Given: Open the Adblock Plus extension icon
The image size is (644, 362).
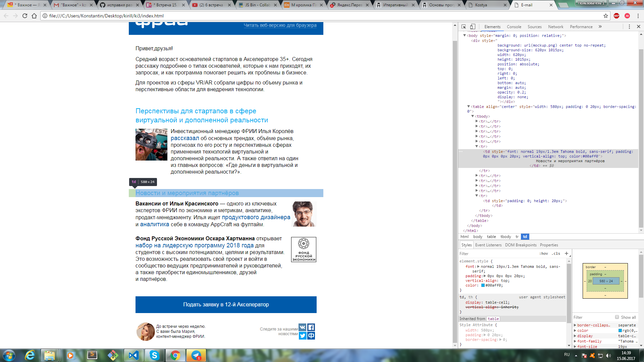Looking at the screenshot, I should click(616, 16).
